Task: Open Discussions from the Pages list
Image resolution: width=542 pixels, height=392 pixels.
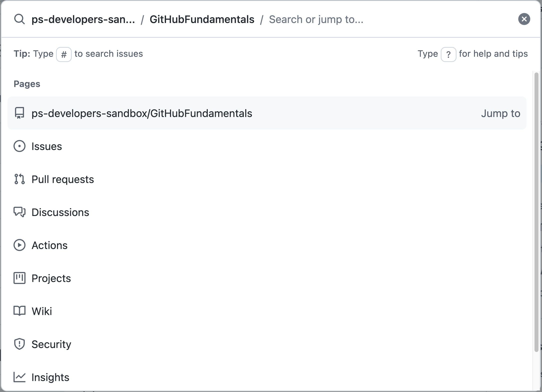Action: [x=267, y=212]
